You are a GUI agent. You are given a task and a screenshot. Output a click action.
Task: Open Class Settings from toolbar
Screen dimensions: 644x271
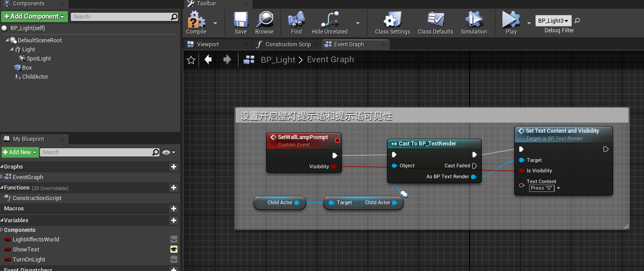pos(392,20)
